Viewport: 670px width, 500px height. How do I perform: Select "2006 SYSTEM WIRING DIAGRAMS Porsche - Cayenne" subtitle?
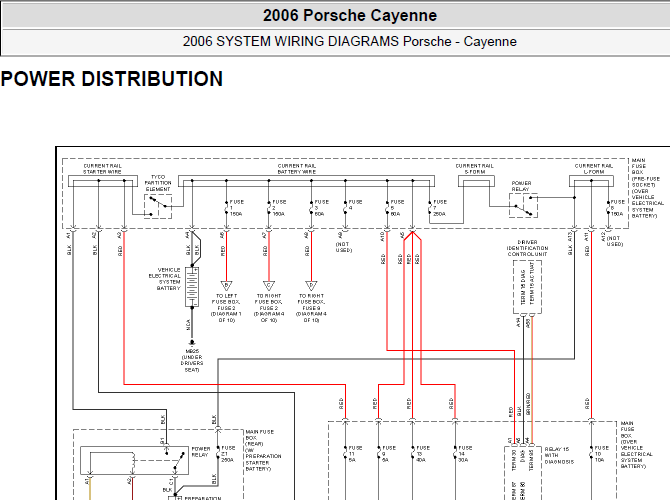coord(350,41)
